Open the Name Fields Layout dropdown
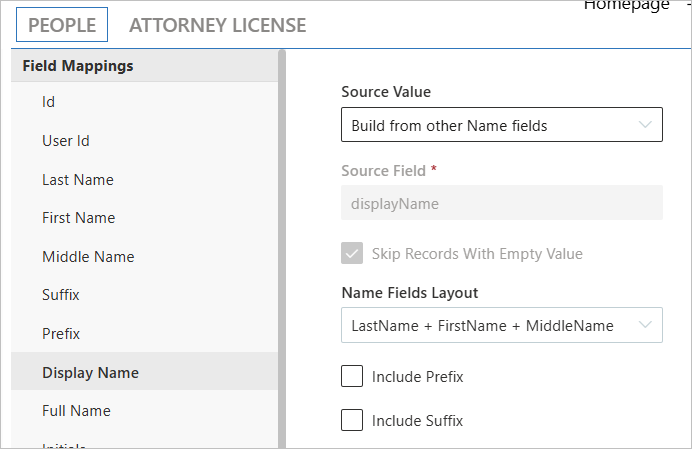Screen dimensions: 692x449 (x=502, y=325)
